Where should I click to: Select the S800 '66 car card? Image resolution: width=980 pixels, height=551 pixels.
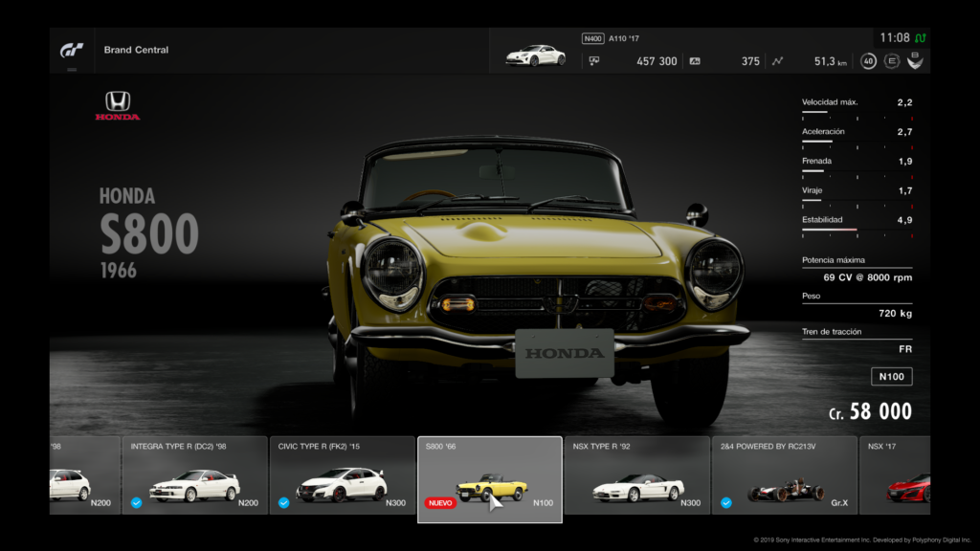[490, 479]
